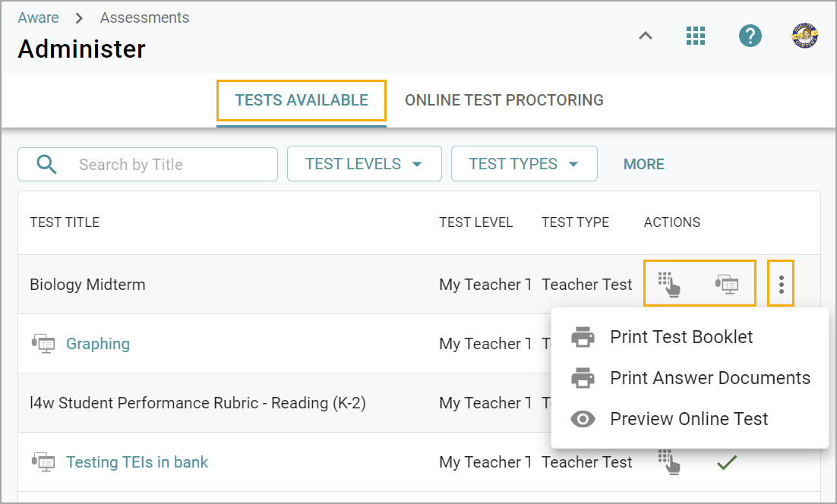Enter answers icon for Biology Midterm
Screen dimensions: 837x504
669,285
